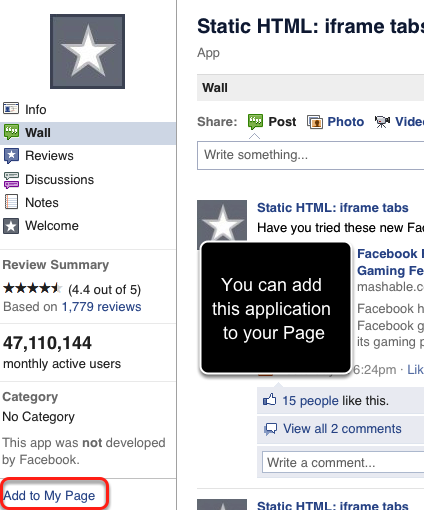424x510 pixels.
Task: Click the Like link beside 6:24pm
Action: click(x=416, y=369)
